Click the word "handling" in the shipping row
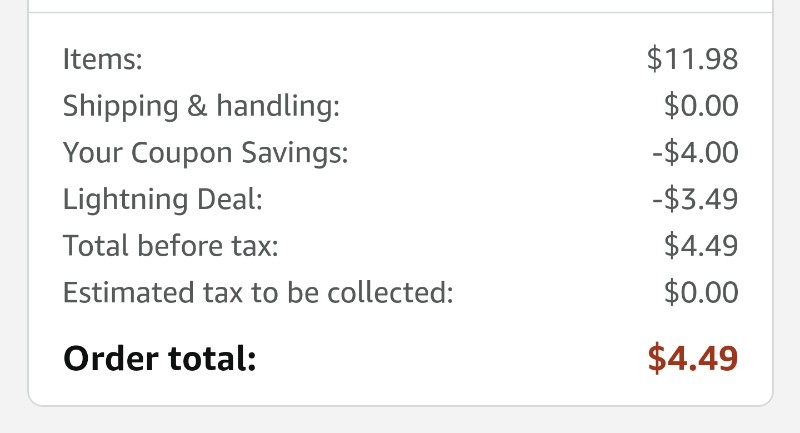Image resolution: width=800 pixels, height=433 pixels. (x=278, y=107)
